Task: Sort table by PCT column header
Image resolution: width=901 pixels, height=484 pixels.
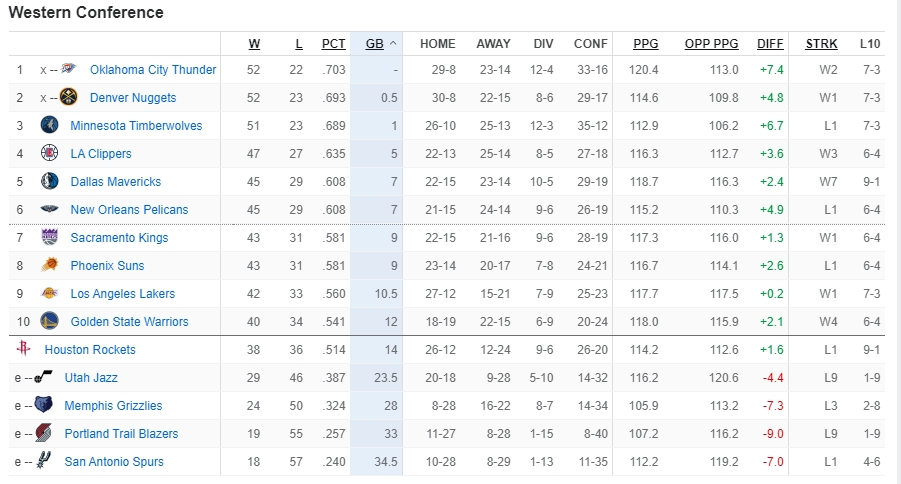Action: click(333, 44)
